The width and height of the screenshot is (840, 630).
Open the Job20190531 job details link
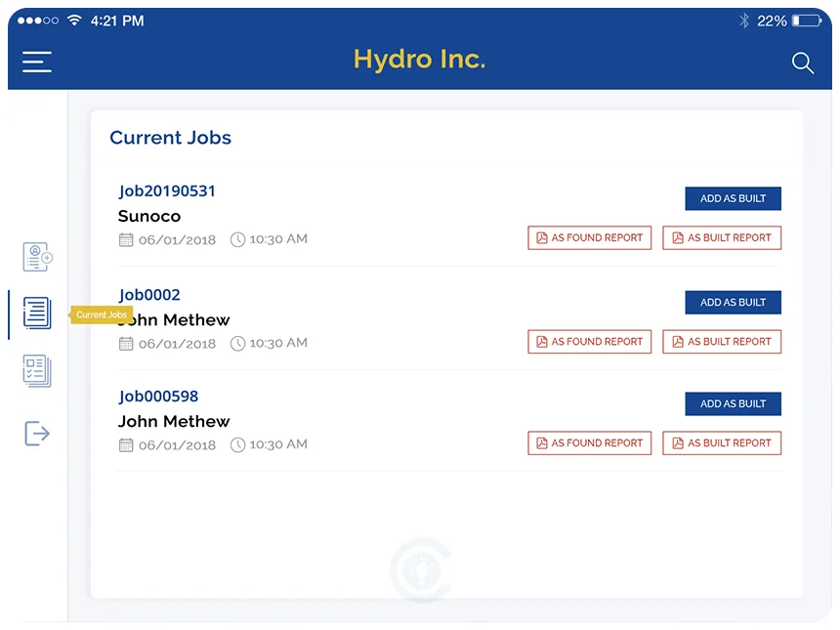click(x=166, y=191)
